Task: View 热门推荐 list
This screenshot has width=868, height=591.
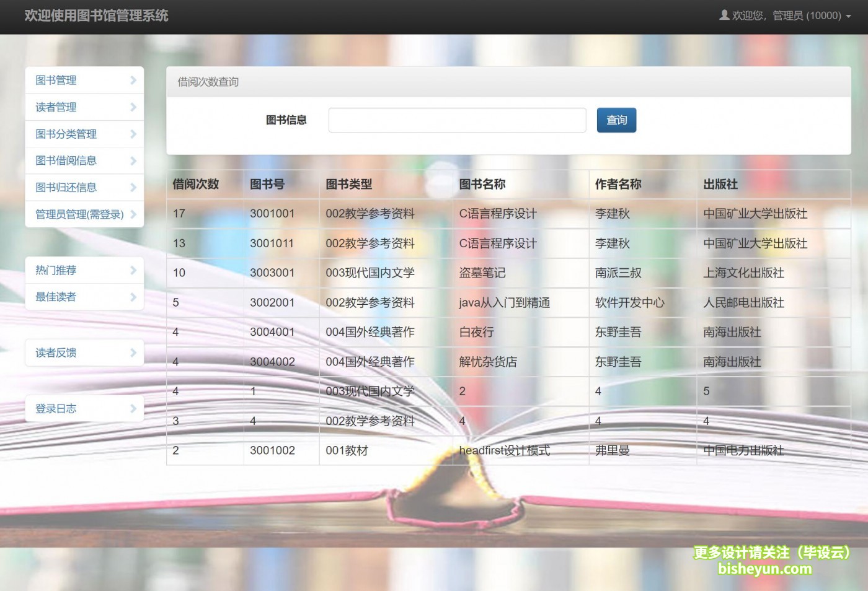Action: pyautogui.click(x=84, y=270)
